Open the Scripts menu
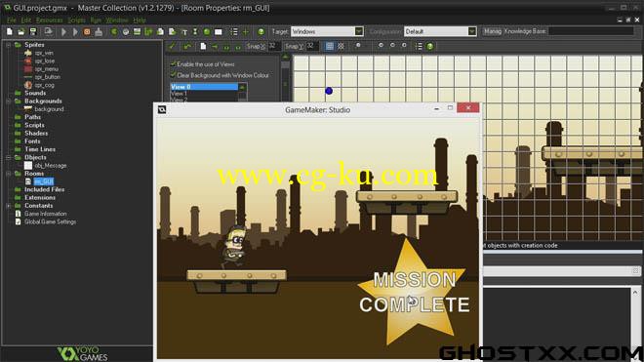The image size is (644, 362). 76,20
